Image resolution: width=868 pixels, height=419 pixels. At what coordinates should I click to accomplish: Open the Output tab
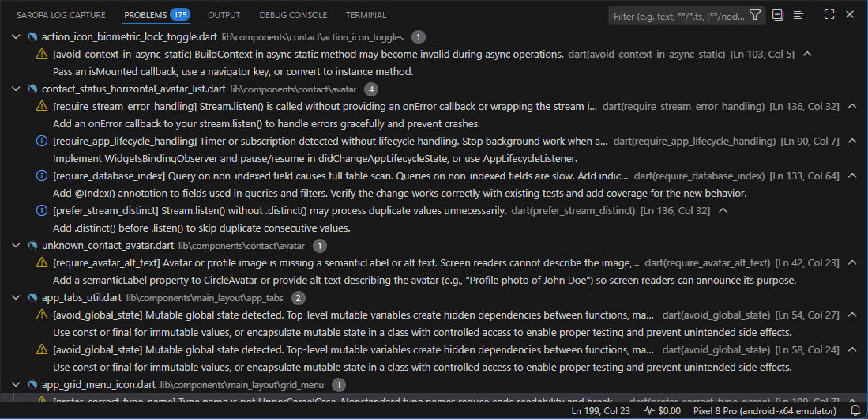click(x=224, y=15)
